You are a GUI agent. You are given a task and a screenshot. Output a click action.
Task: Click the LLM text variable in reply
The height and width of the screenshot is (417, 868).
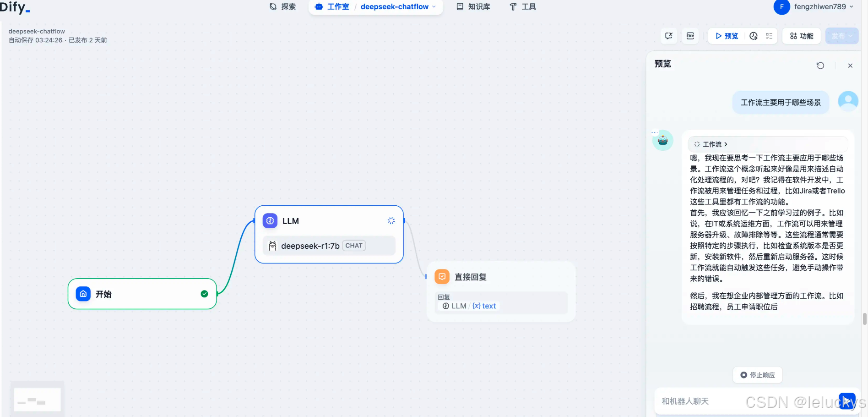pyautogui.click(x=469, y=306)
